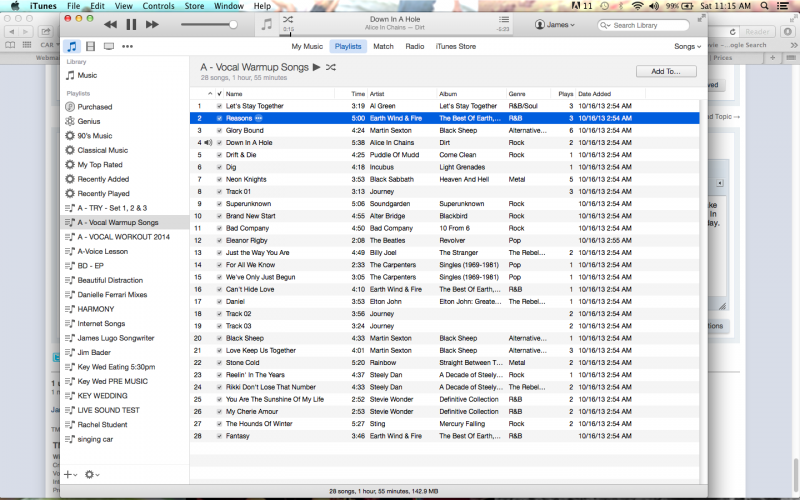The height and width of the screenshot is (500, 800).
Task: Click the previous track rewind button
Action: point(110,24)
